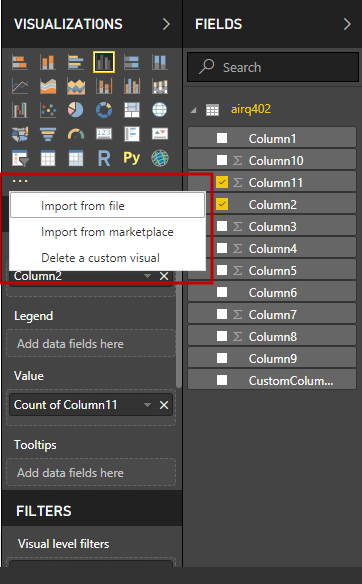Collapse the Visualizations pane chevron

coord(166,24)
